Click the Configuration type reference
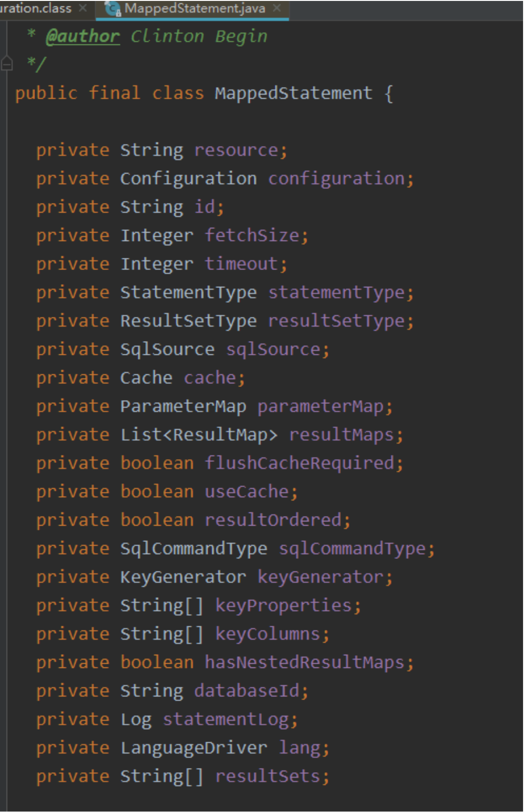This screenshot has height=812, width=524. point(188,178)
